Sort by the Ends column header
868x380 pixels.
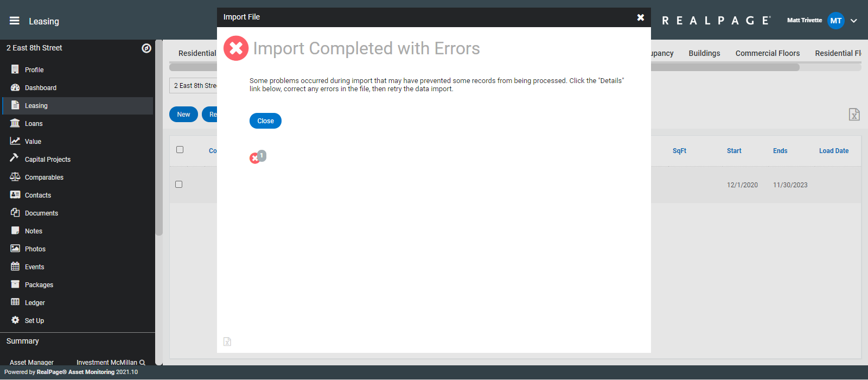[780, 151]
